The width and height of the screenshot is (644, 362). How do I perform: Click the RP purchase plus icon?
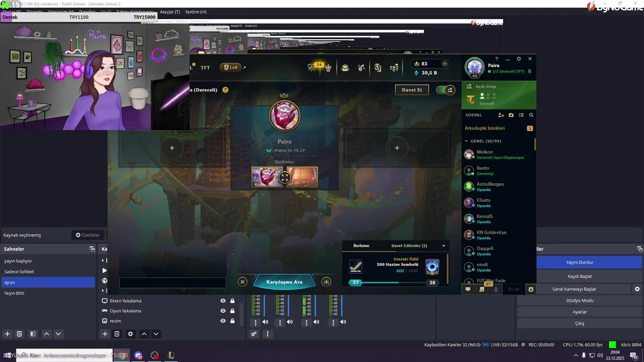(444, 64)
